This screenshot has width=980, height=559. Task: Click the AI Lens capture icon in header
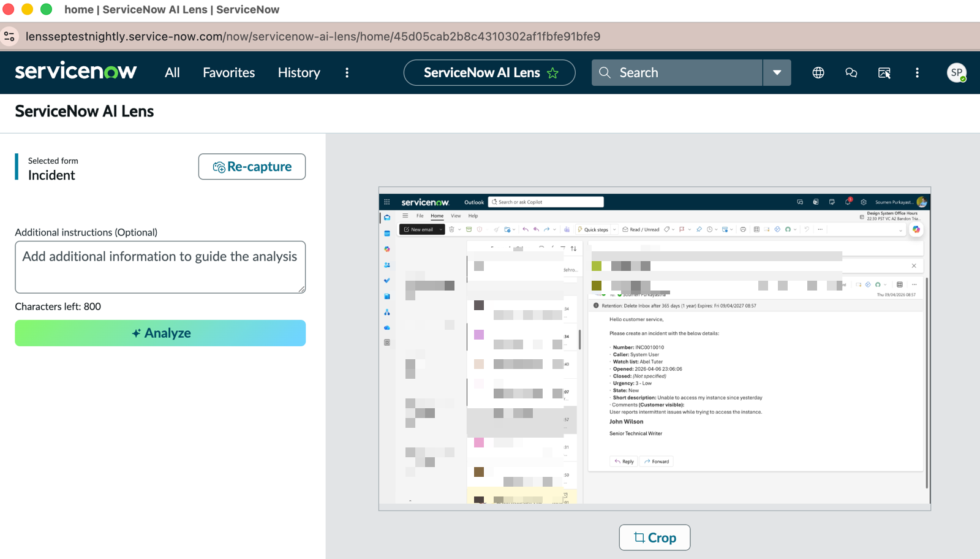coord(884,72)
